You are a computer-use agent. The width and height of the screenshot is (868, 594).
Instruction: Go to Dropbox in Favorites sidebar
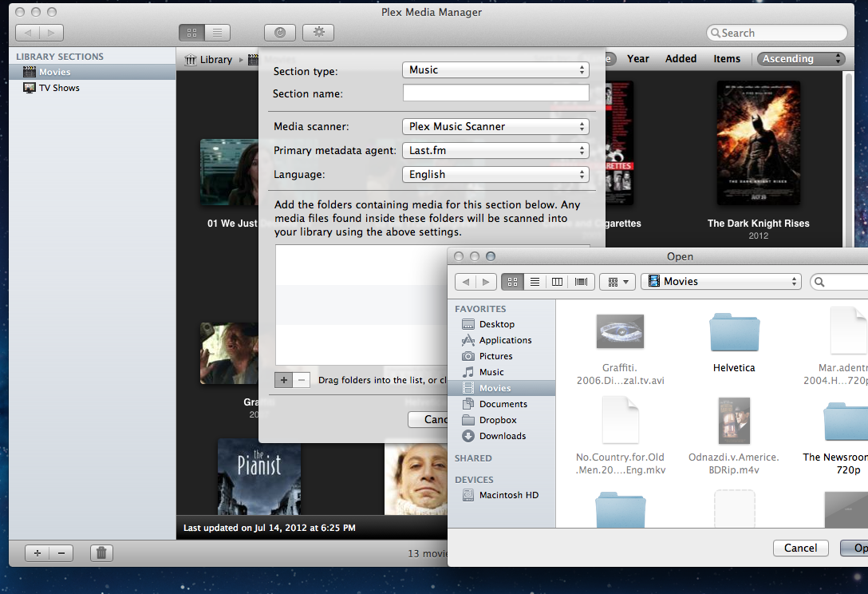pos(502,420)
